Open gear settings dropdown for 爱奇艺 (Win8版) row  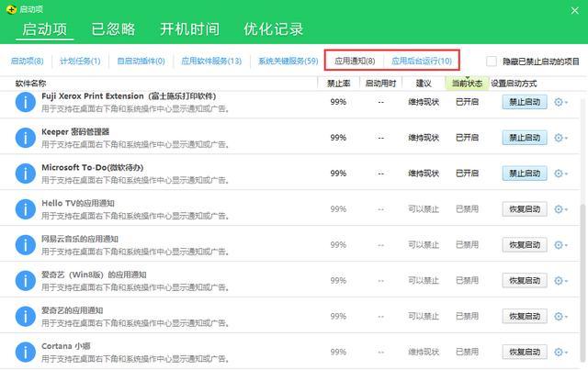tap(561, 280)
